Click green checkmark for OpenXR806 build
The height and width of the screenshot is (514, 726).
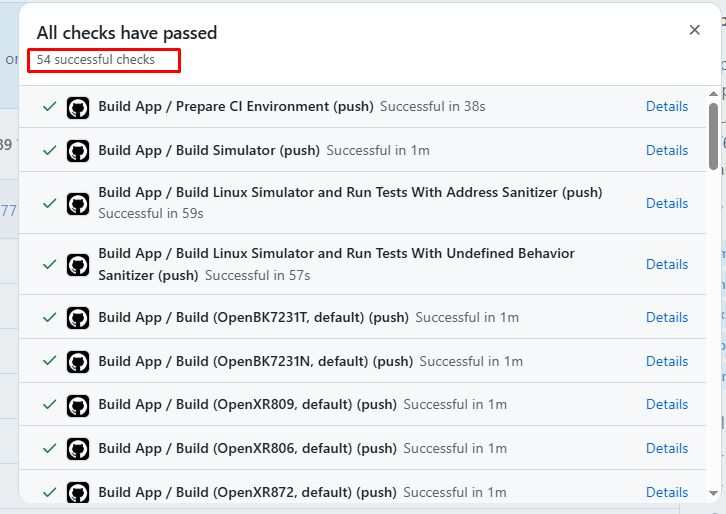(x=50, y=448)
